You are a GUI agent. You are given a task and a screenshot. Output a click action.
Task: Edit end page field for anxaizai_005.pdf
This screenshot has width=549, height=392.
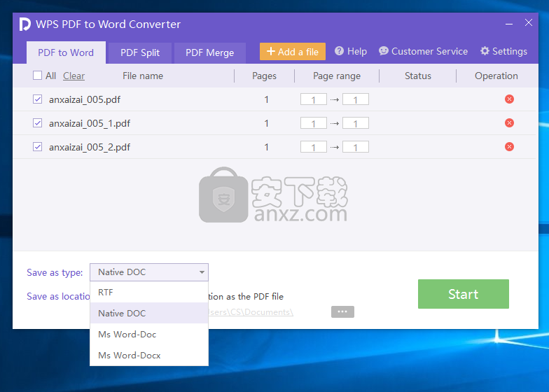pos(356,99)
